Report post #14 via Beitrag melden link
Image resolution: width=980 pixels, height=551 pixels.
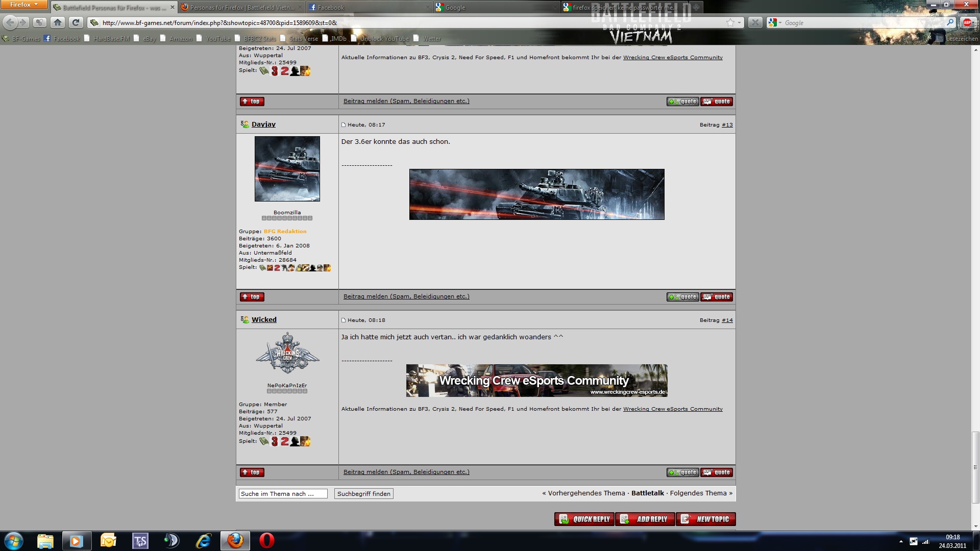pos(406,472)
